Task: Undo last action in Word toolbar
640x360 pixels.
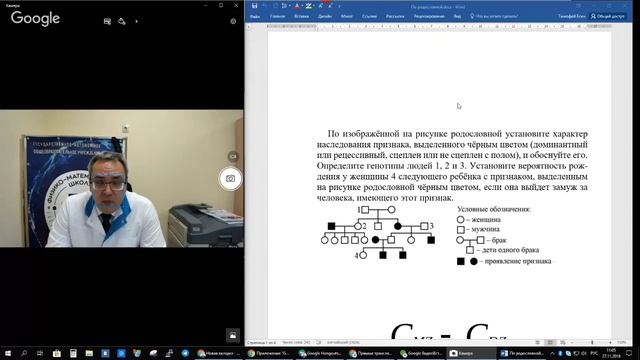Action: pyautogui.click(x=265, y=6)
